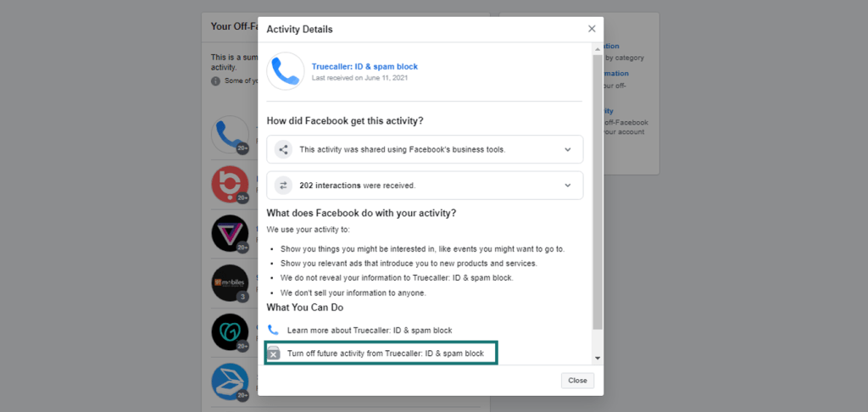Image resolution: width=868 pixels, height=412 pixels.
Task: Expand the business tools activity chevron
Action: (x=567, y=149)
